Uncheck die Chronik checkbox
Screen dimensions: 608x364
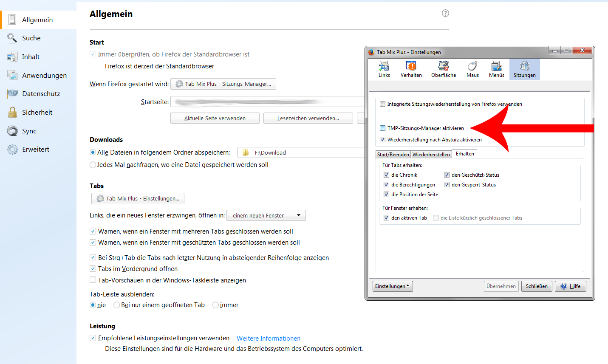386,175
